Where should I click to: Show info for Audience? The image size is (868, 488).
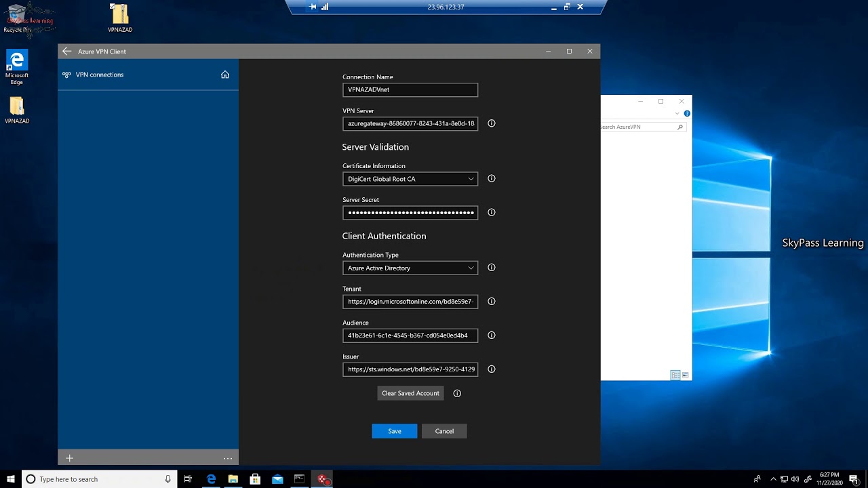pos(492,335)
